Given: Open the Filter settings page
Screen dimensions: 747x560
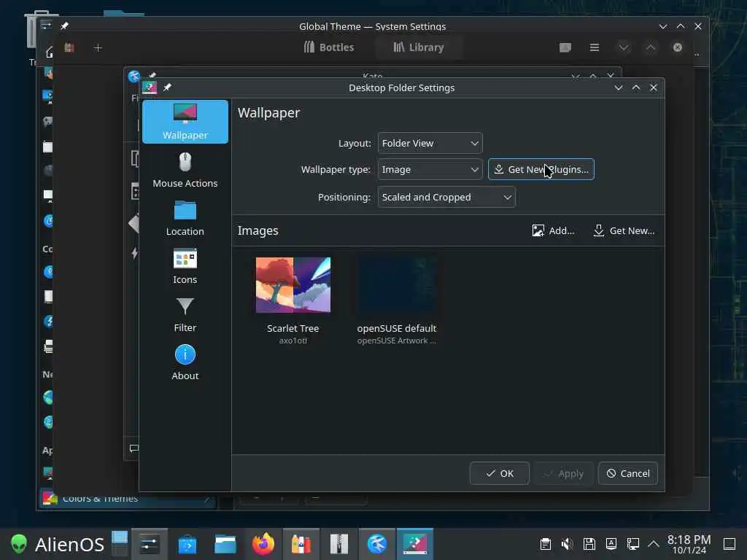Looking at the screenshot, I should pos(185,314).
